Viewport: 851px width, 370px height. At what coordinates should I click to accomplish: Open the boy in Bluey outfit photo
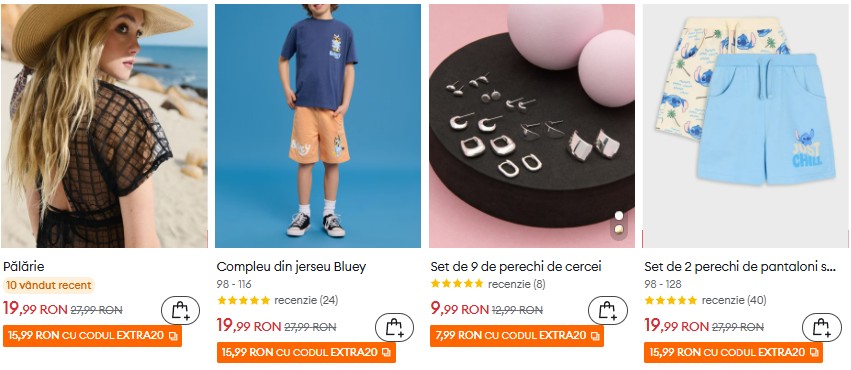tap(317, 126)
